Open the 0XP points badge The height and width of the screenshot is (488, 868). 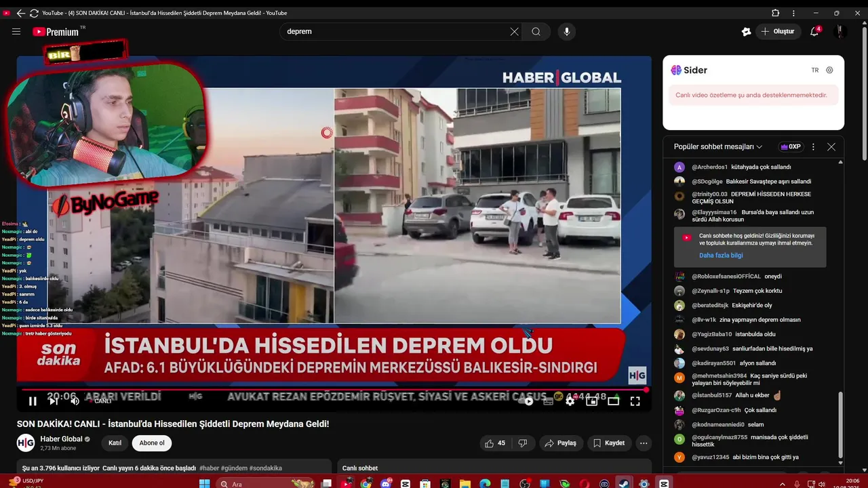(791, 146)
